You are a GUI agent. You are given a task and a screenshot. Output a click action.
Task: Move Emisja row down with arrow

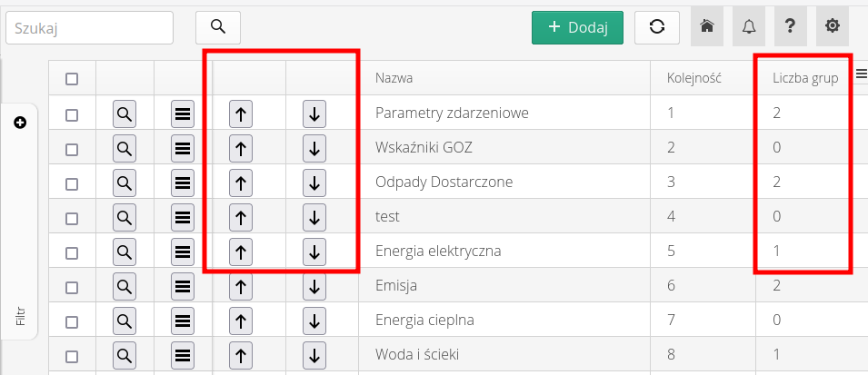pos(314,287)
